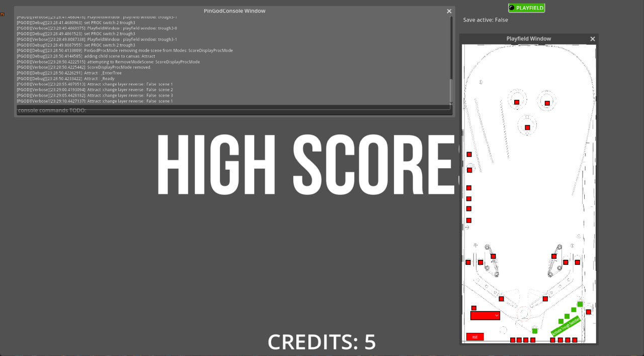Toggle topmost red switch in left-edge column
Screen dimensions: 644x356
click(x=469, y=154)
